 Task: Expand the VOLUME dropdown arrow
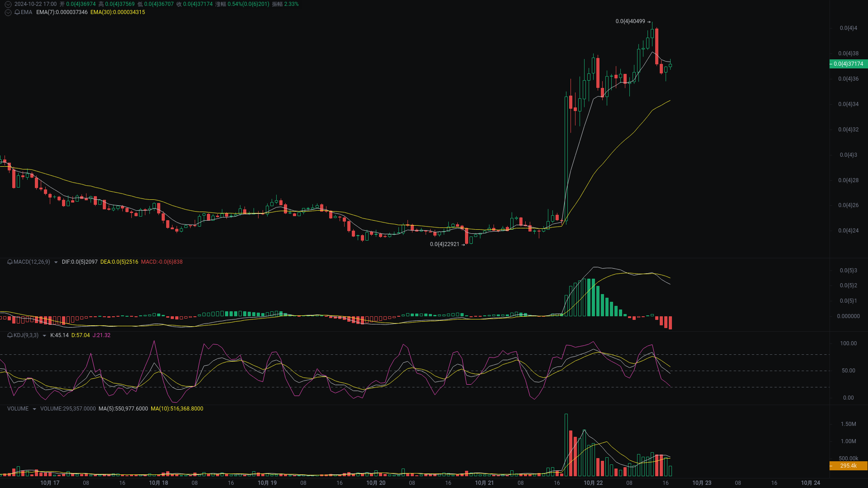tap(34, 408)
